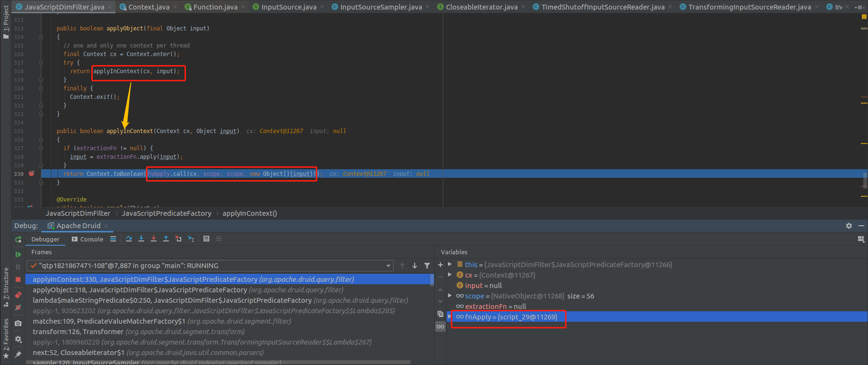Click the Evaluate Expression calculator icon

point(206,239)
